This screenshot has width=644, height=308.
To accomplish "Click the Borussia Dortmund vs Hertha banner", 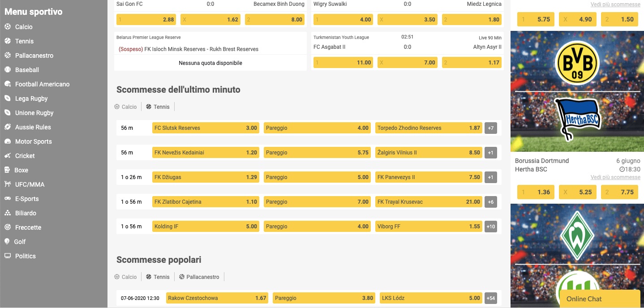I will (577, 91).
